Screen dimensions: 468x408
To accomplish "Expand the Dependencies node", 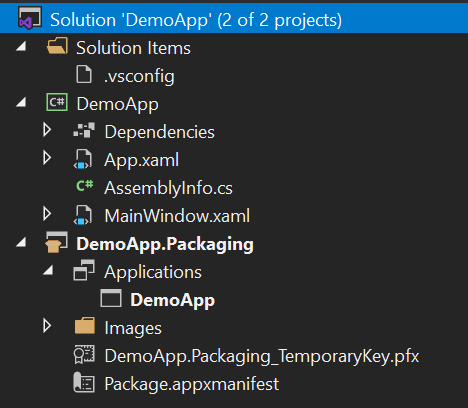I will pos(47,130).
